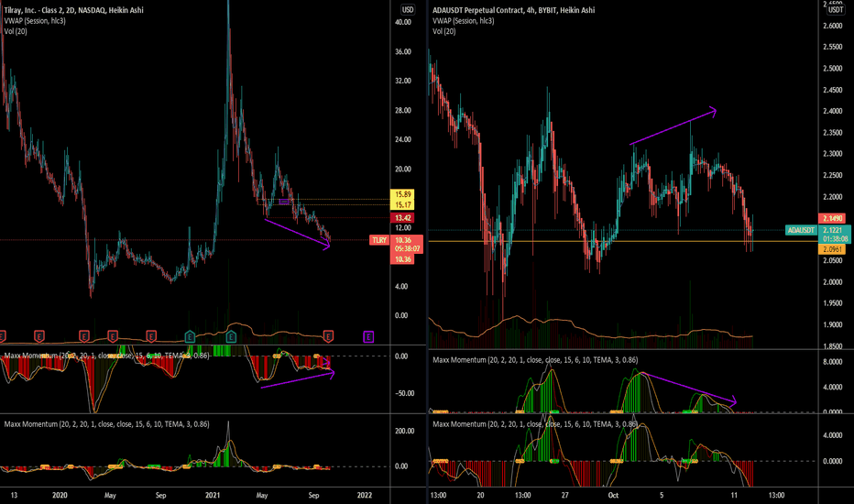Screen dimensions: 854x504
Task: Click Tilray upper Maxx Momentum indicator label
Action: coord(106,356)
